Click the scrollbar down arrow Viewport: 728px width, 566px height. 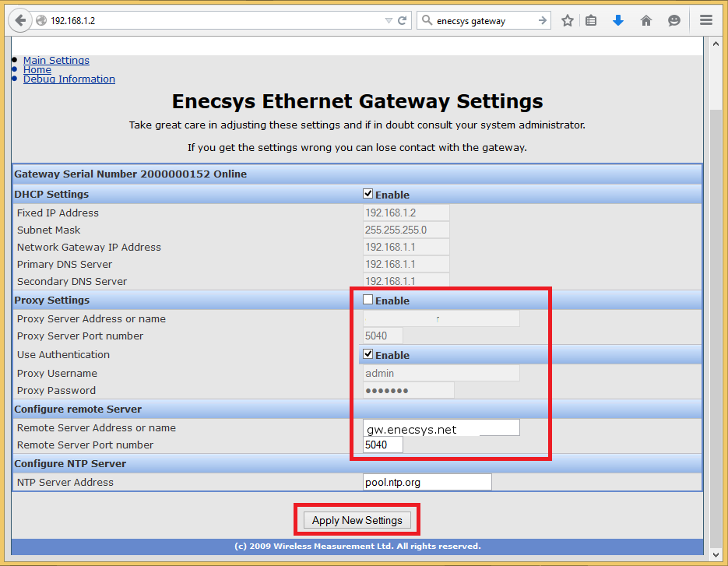[716, 554]
